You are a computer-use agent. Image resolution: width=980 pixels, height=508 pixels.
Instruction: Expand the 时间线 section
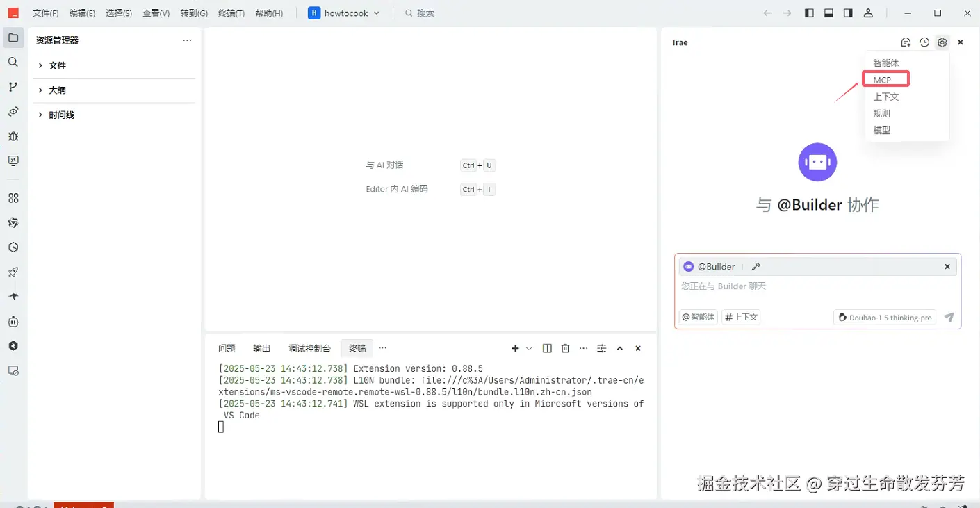point(115,115)
